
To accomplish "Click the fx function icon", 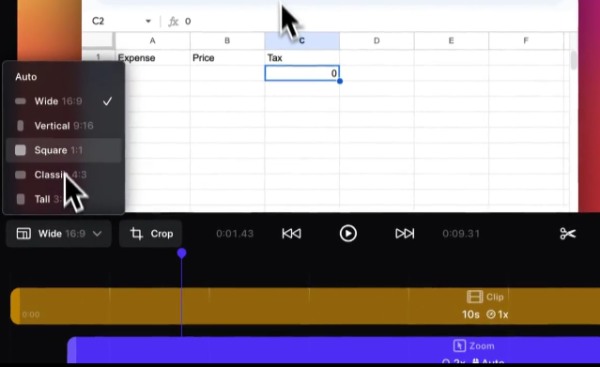I will tap(173, 21).
